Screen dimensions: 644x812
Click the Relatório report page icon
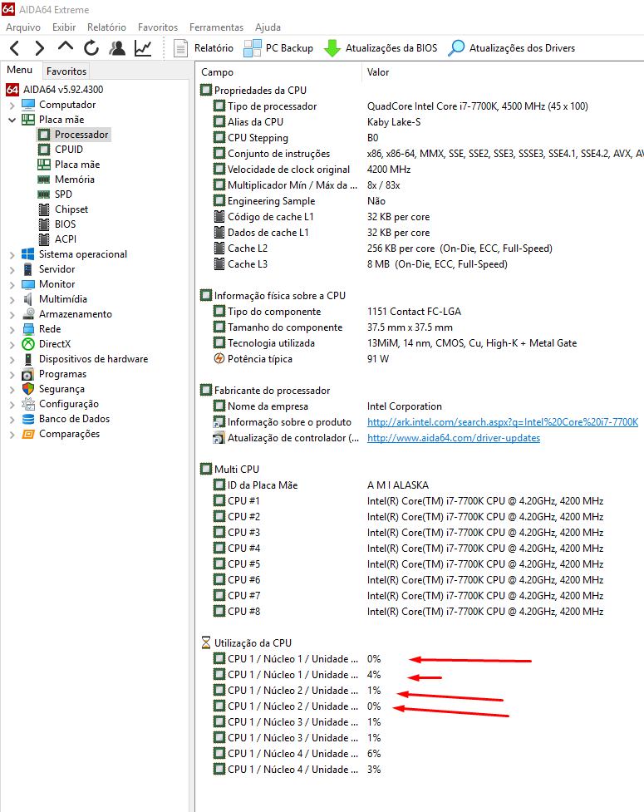[x=180, y=48]
